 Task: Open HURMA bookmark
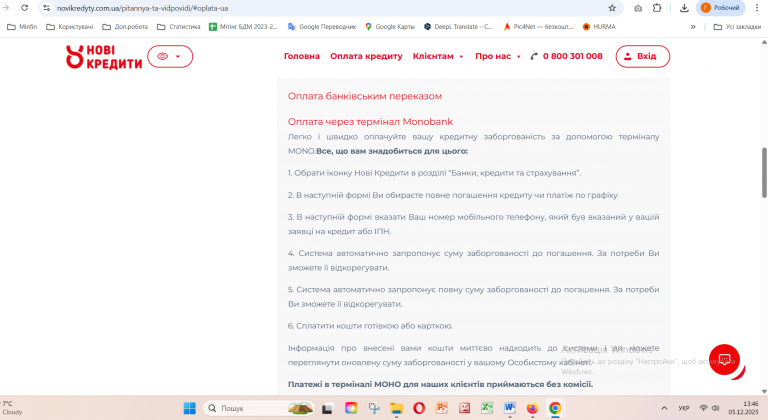pos(599,27)
